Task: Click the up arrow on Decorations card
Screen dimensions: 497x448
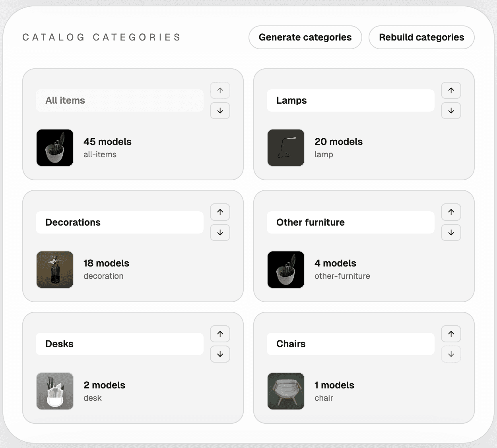Action: [x=220, y=212]
